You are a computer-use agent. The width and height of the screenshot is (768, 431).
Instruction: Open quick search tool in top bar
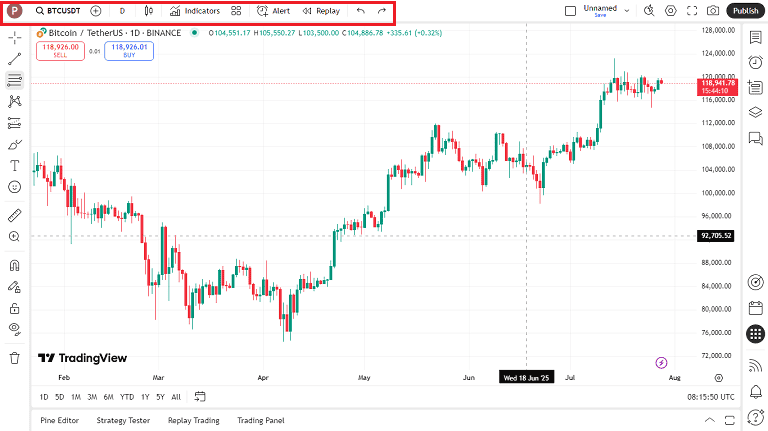pyautogui.click(x=649, y=11)
